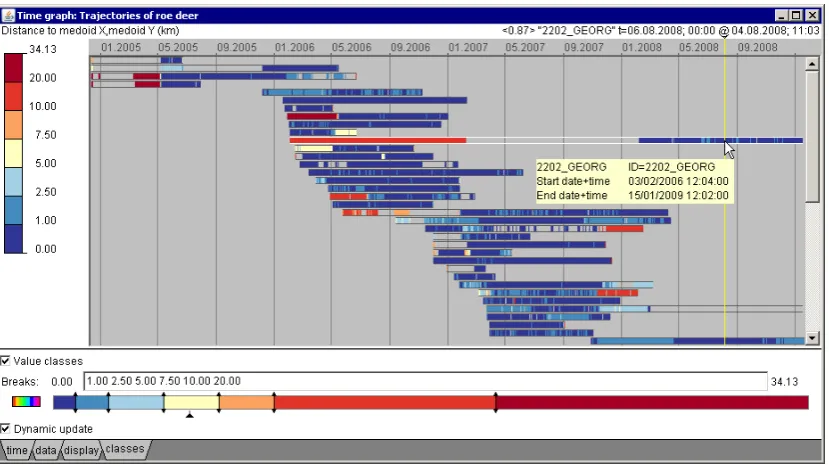Image resolution: width=829 pixels, height=466 pixels.
Task: Click the 0.00 value next to Breaks label
Action: tap(62, 382)
